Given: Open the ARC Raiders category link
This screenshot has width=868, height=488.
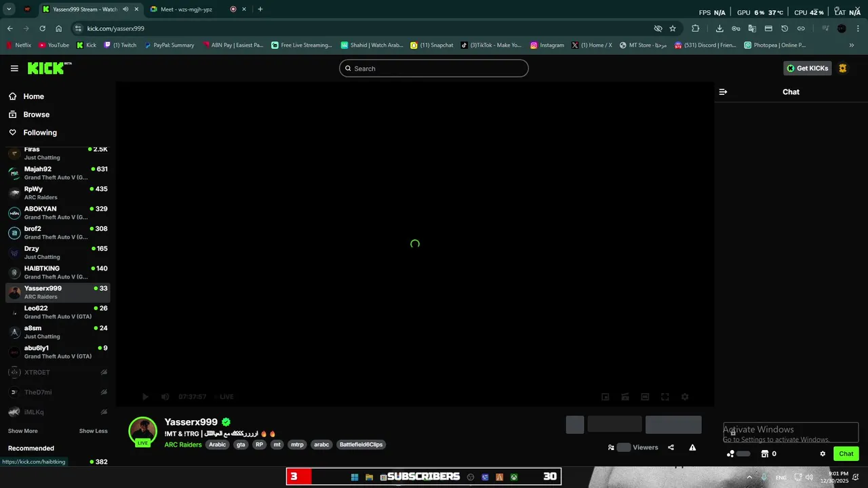Looking at the screenshot, I should point(183,445).
